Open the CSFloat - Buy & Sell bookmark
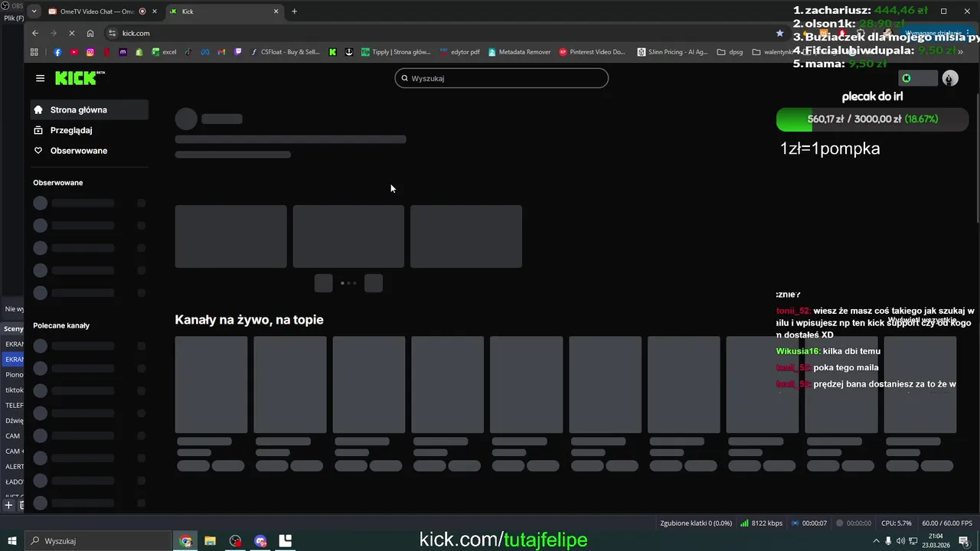The width and height of the screenshot is (980, 551). click(285, 52)
